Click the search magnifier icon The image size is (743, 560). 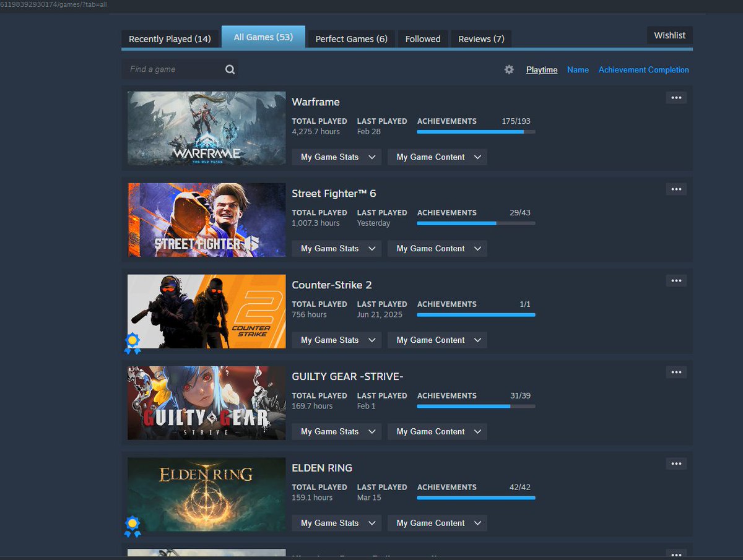pos(230,69)
